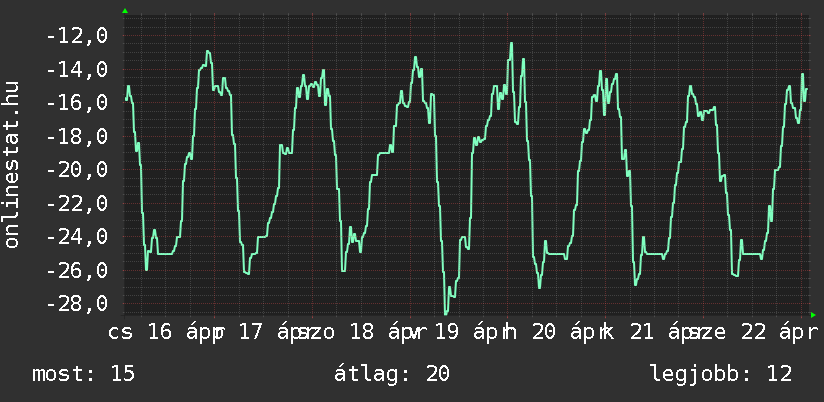The height and width of the screenshot is (402, 824).
Task: Click the '20' date label on x-axis
Action: [543, 332]
